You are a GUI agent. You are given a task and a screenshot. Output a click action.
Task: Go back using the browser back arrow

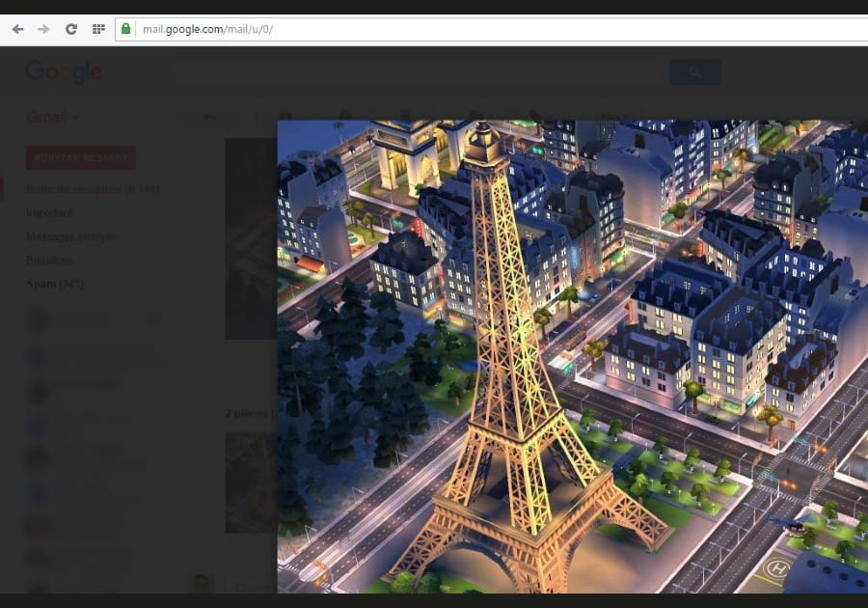tap(17, 29)
